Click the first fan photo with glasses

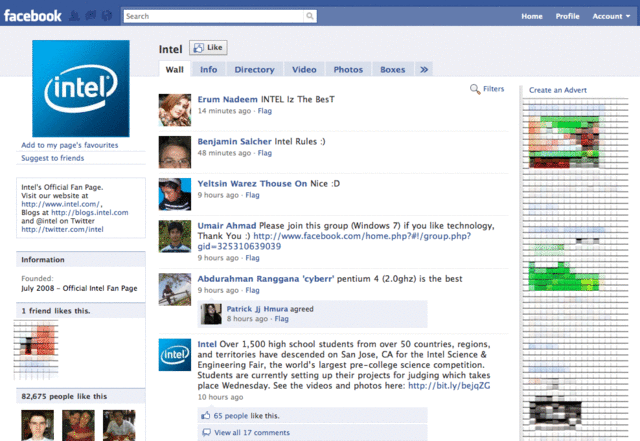coord(38,425)
